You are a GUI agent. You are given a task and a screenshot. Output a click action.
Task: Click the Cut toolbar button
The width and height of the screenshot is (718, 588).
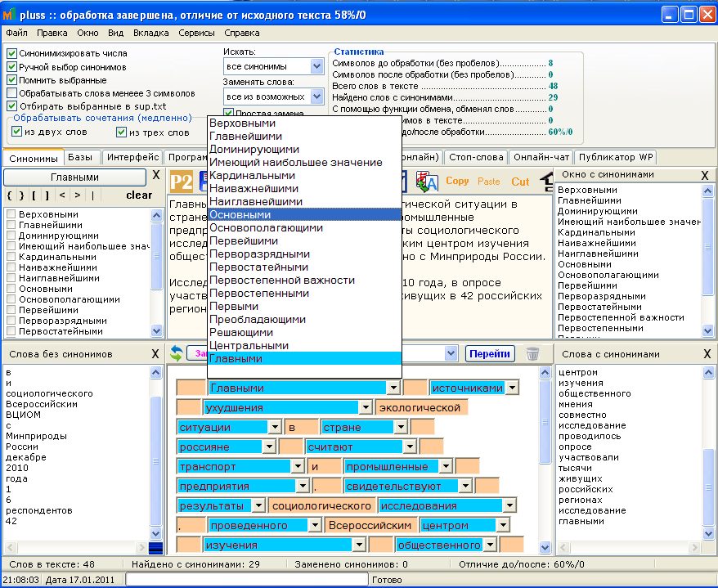point(520,182)
